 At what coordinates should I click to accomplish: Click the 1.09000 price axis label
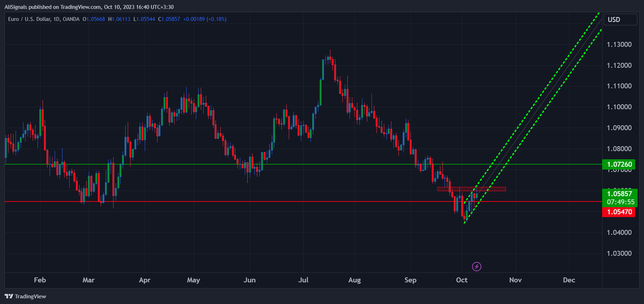[x=619, y=128]
